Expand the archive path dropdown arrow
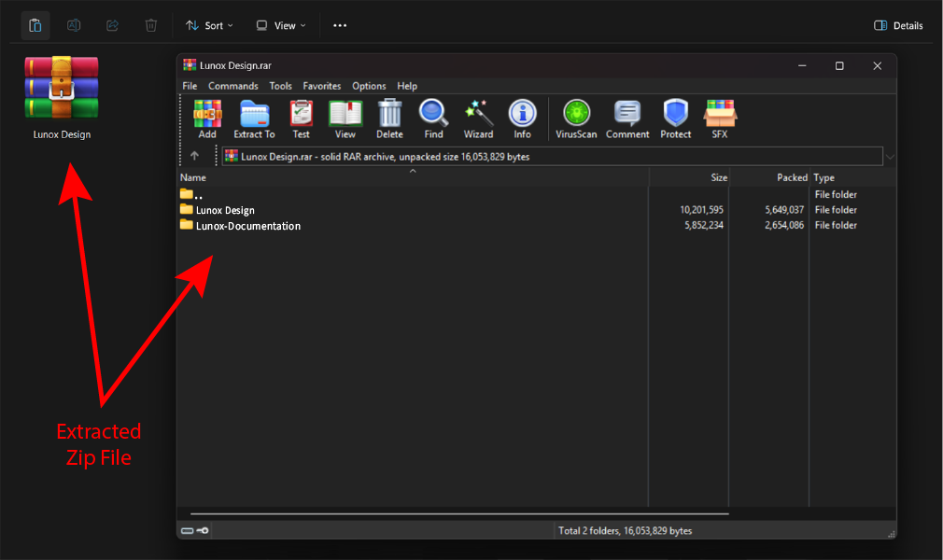943x560 pixels. [x=890, y=157]
